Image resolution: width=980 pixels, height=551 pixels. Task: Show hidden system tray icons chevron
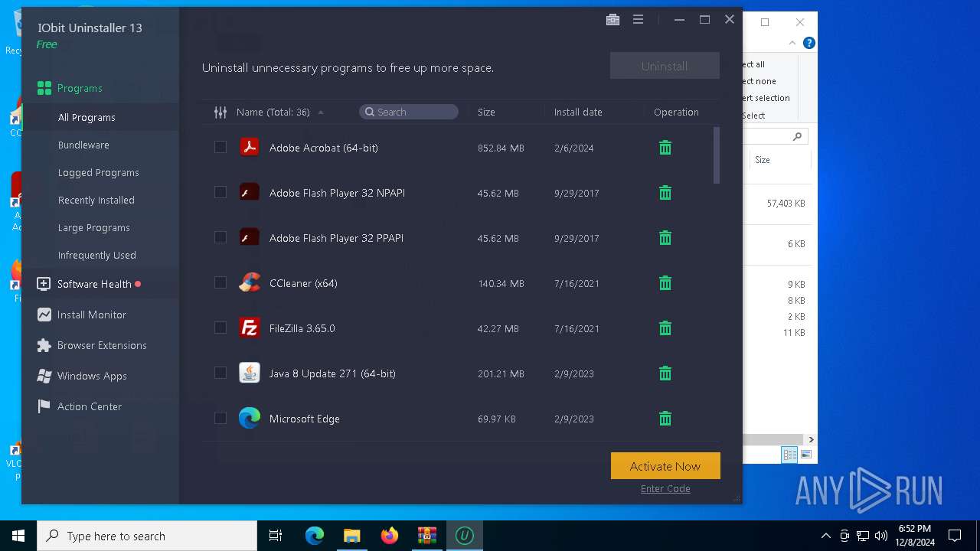825,536
